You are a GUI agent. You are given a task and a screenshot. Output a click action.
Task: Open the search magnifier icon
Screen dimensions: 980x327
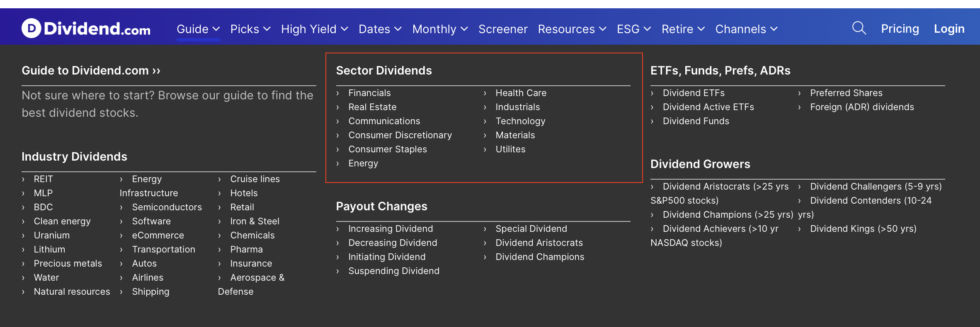point(859,29)
